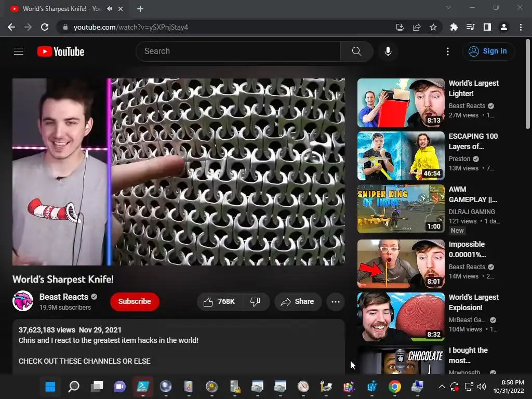Open World's Largest Explosion video title

tap(474, 302)
